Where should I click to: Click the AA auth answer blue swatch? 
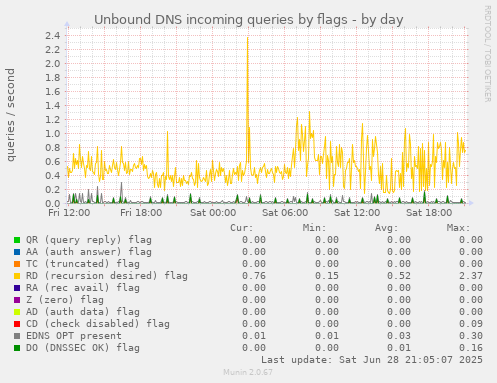click(x=17, y=252)
